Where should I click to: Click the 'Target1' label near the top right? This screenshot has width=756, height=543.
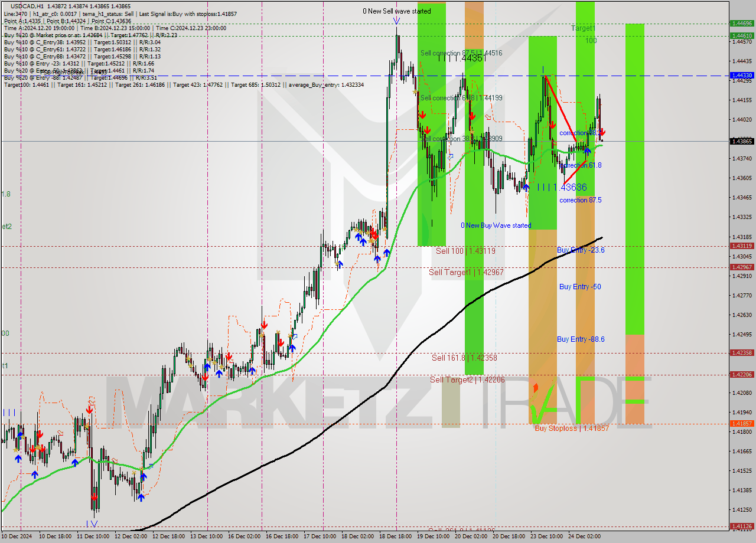point(583,28)
